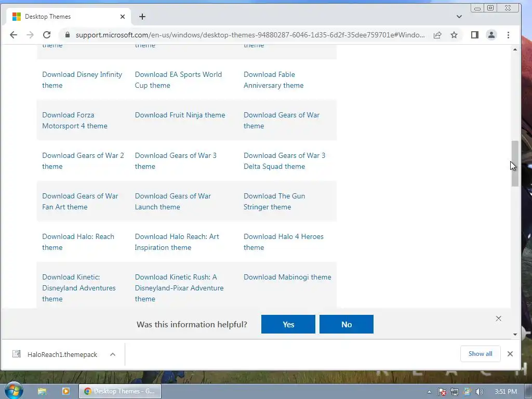Reload the Desktop Themes page
The image size is (532, 399).
pos(47,35)
